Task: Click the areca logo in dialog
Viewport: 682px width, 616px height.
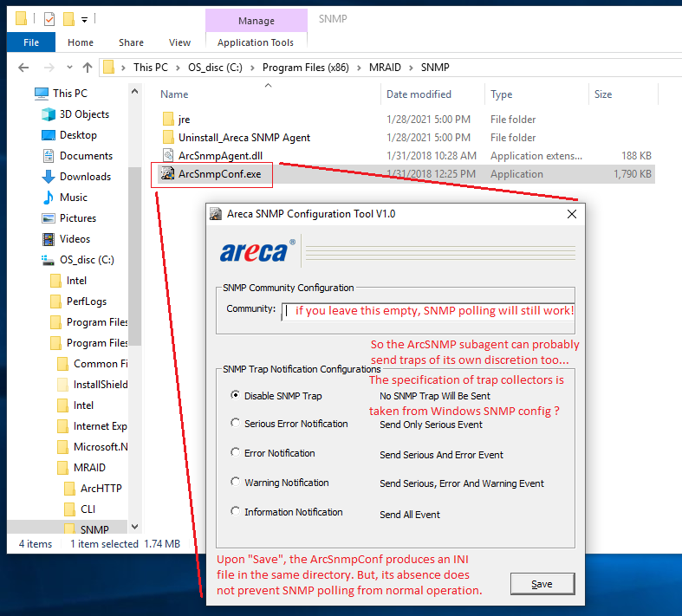Action: point(257,251)
